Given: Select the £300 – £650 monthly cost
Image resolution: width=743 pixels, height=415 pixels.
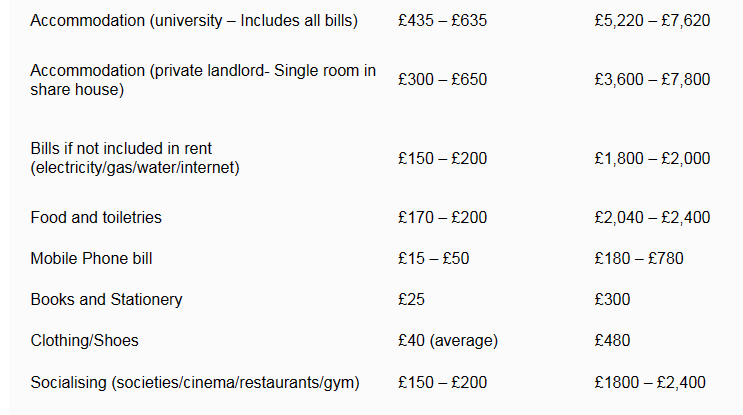Looking at the screenshot, I should click(x=442, y=79).
